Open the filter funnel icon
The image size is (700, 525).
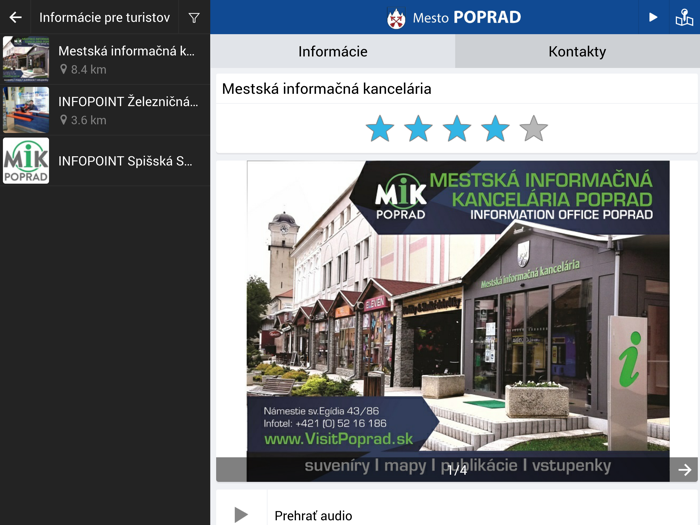point(194,18)
